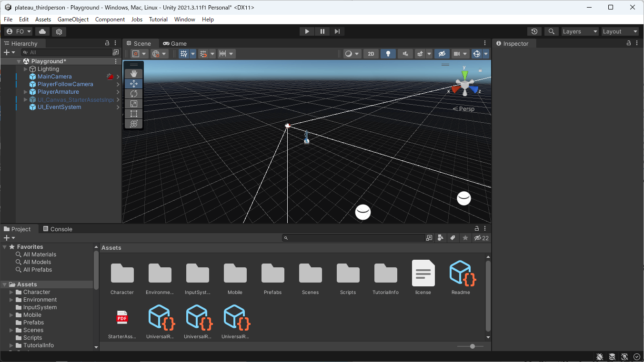Open the StarterAssets PDF asset
This screenshot has height=362, width=644.
122,317
